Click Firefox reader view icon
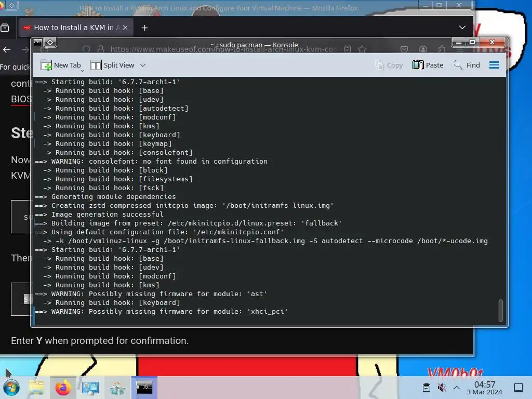Viewport: 532px width, 399px height. point(348,49)
